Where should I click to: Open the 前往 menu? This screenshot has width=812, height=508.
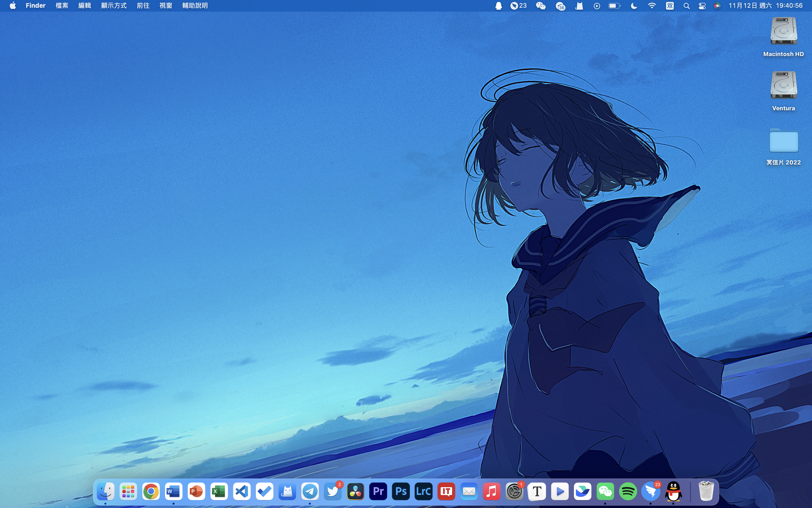(x=143, y=5)
